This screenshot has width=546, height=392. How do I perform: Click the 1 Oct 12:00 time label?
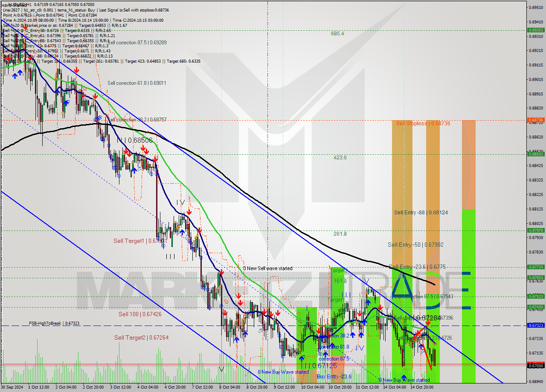tap(39, 387)
